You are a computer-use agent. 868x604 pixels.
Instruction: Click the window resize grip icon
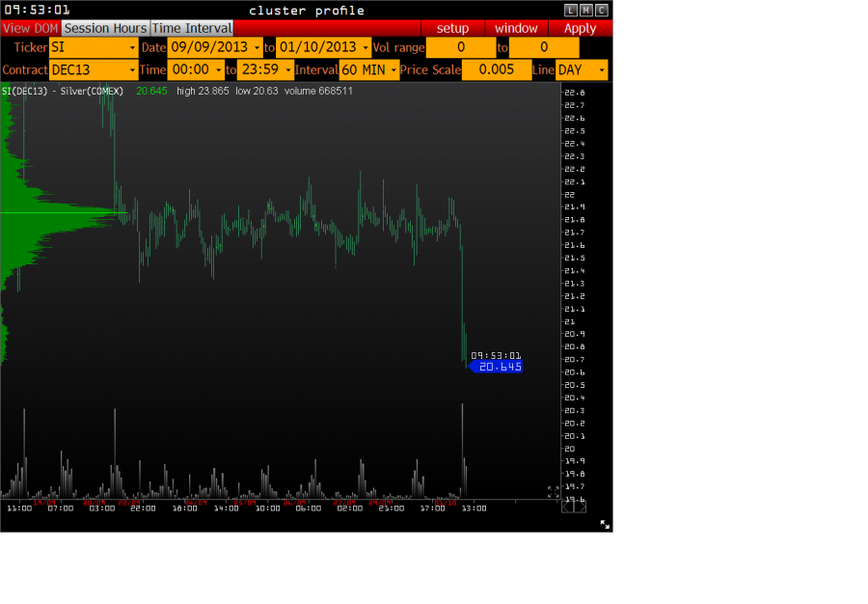(x=605, y=524)
